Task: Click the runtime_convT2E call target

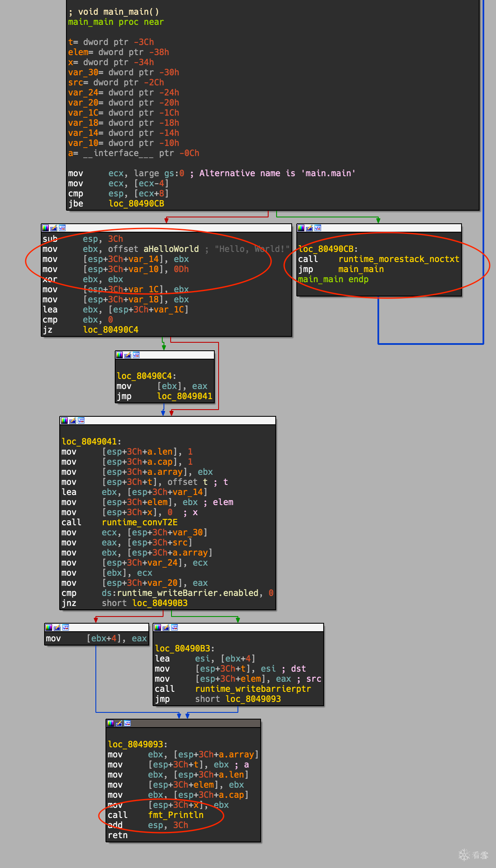Action: (140, 522)
